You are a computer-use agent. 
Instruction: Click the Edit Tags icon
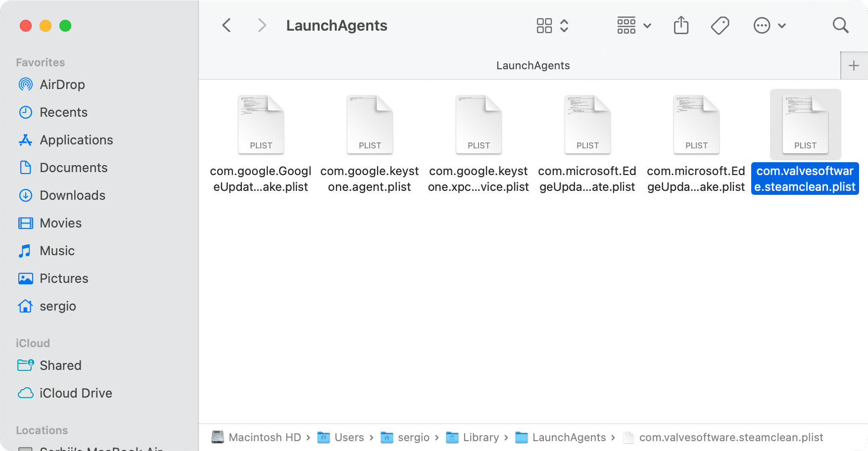(720, 26)
